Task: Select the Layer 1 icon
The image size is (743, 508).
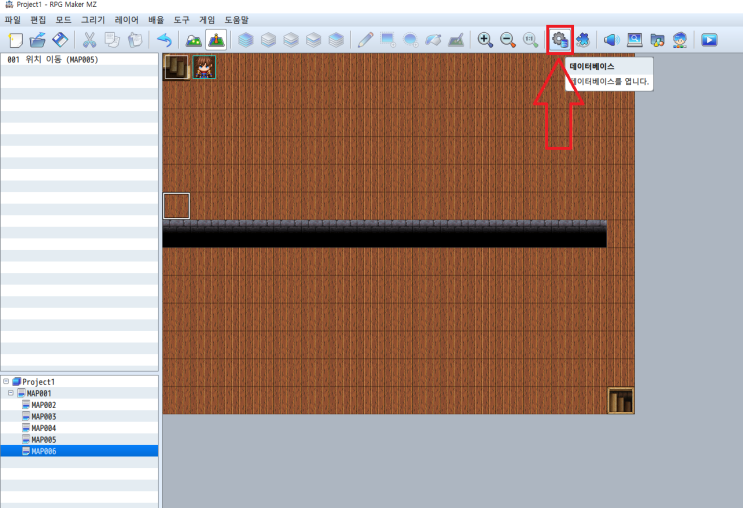Action: pos(268,40)
